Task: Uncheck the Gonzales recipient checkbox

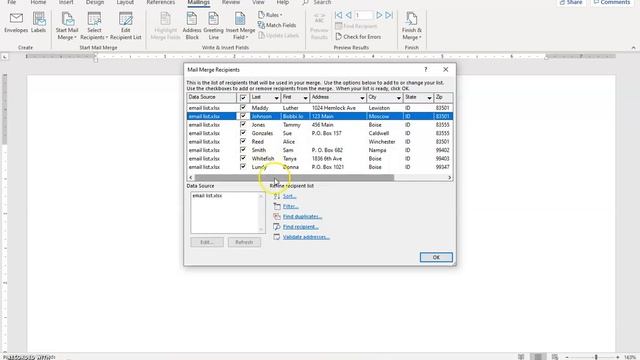Action: (243, 133)
